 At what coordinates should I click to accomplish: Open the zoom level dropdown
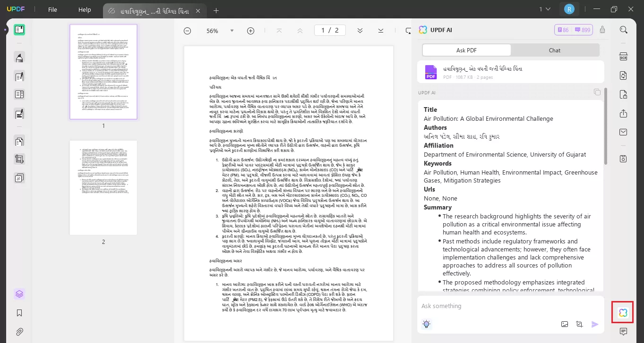[x=232, y=31]
